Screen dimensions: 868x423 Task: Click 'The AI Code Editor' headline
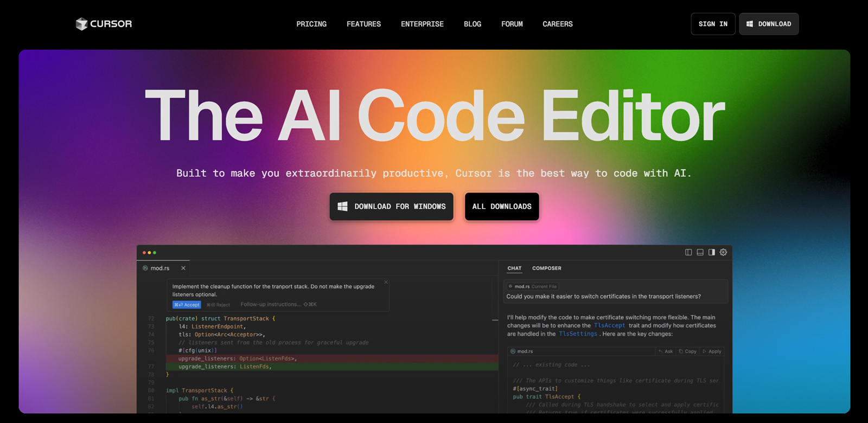435,116
